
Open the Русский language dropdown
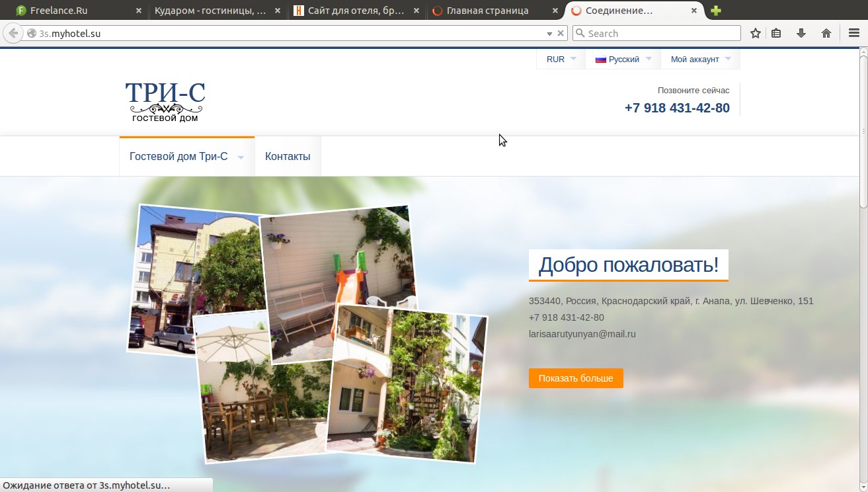pyautogui.click(x=623, y=59)
